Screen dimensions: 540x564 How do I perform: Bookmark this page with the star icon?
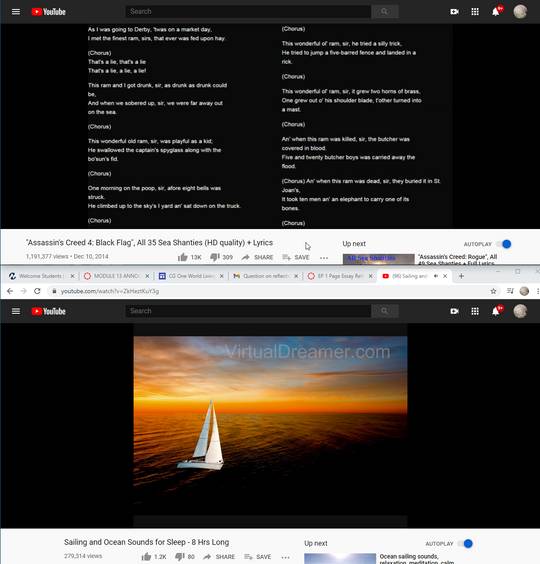click(x=493, y=291)
